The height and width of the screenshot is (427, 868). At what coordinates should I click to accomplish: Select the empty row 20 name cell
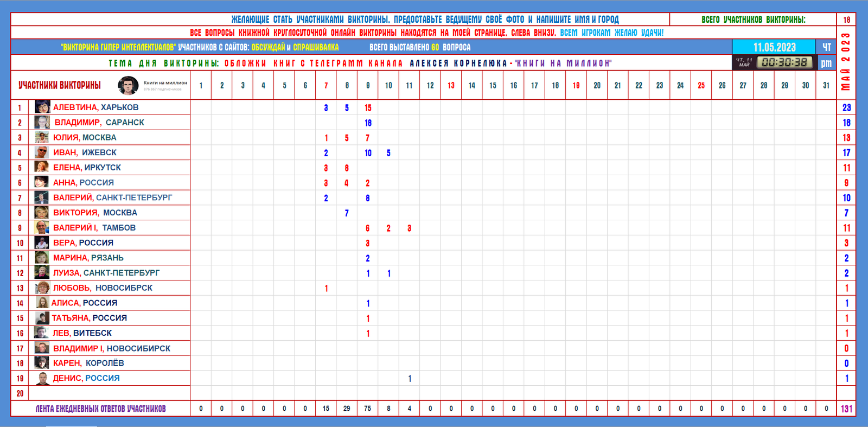tap(109, 393)
